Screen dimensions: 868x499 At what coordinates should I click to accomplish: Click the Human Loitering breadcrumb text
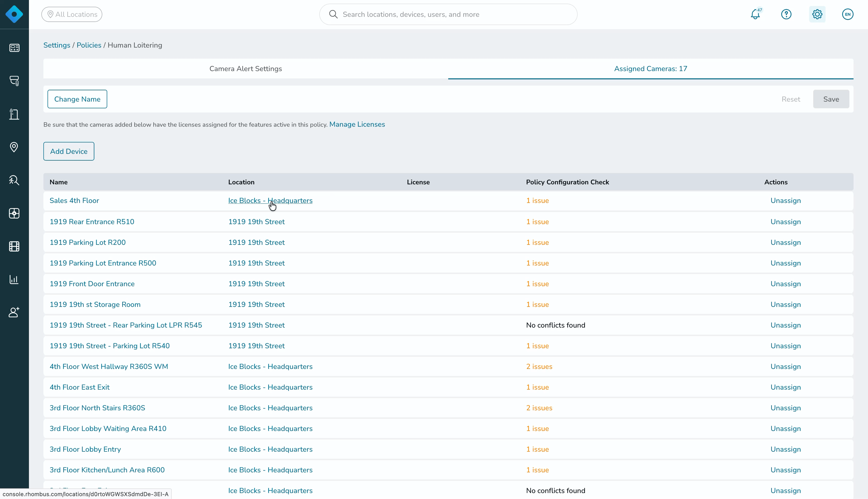click(135, 45)
